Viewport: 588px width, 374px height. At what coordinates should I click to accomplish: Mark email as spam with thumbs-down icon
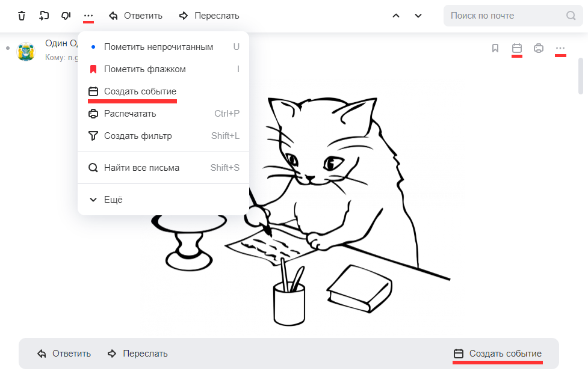[x=66, y=16]
